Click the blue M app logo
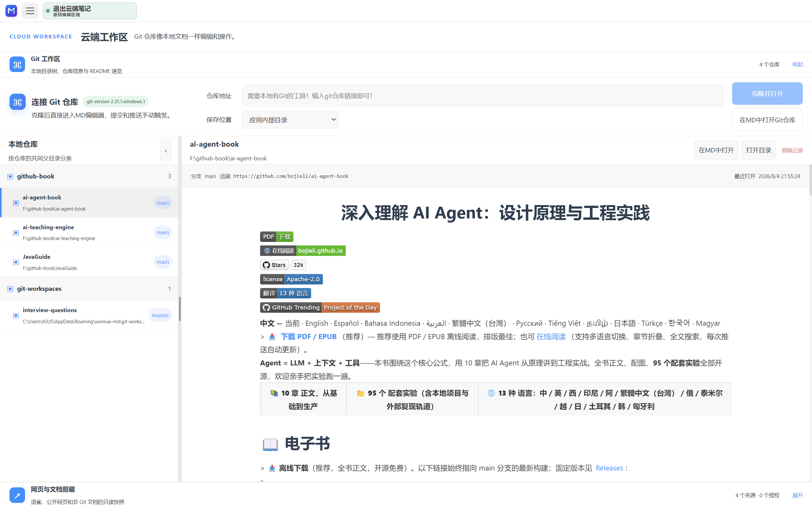The width and height of the screenshot is (812, 508). click(11, 11)
